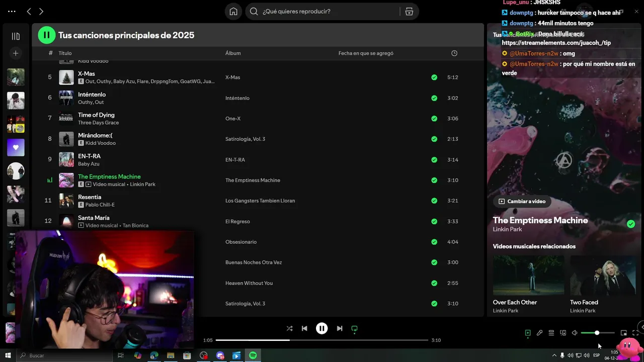Open the miniplayer icon
This screenshot has height=362, width=644.
pos(624,333)
